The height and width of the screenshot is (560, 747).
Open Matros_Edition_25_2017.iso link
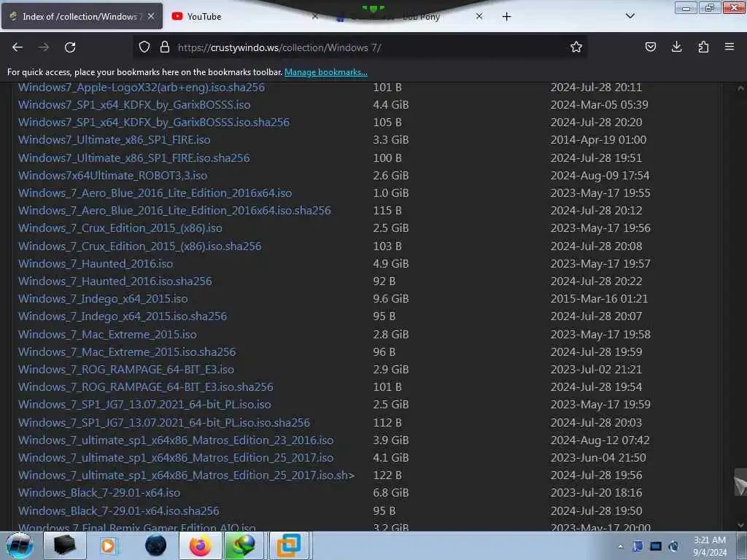click(x=176, y=458)
